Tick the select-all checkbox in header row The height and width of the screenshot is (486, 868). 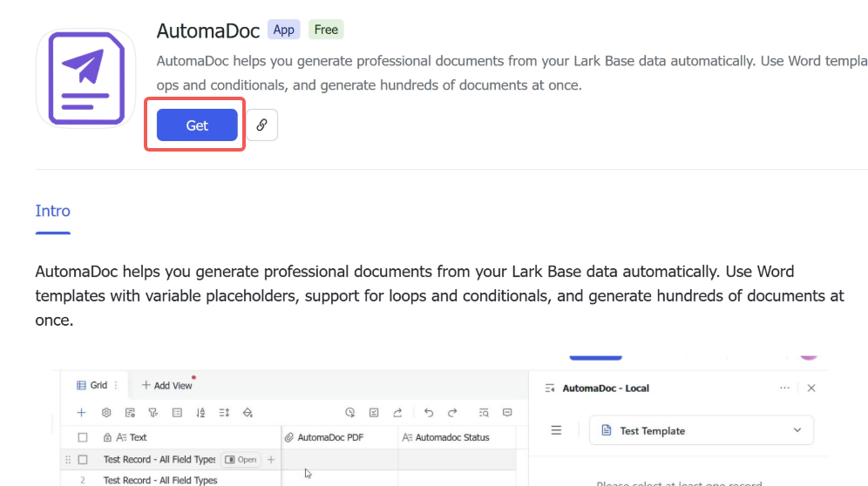pyautogui.click(x=83, y=437)
